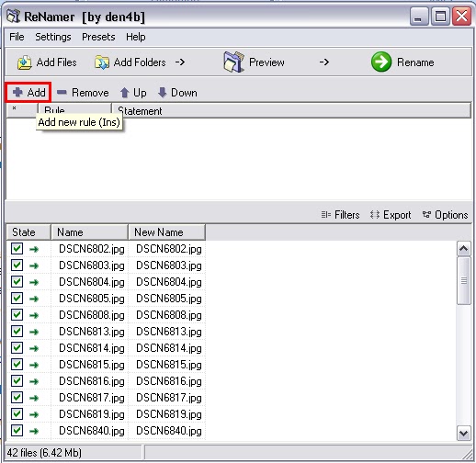
Task: Click the Options text button
Action: point(451,215)
